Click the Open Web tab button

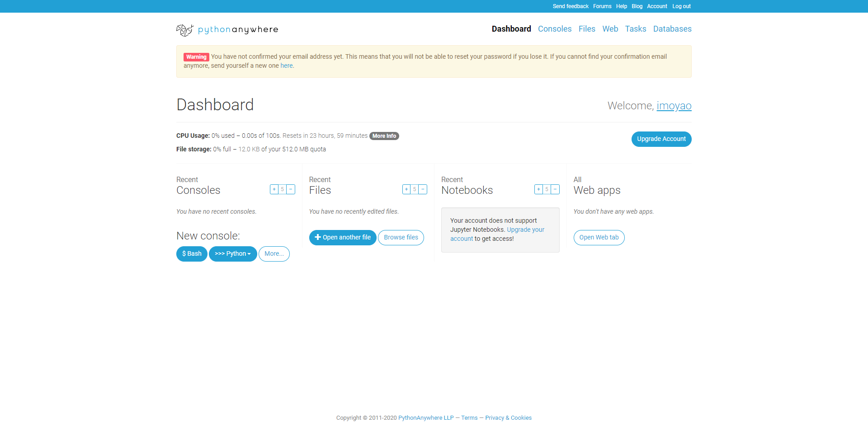click(x=599, y=238)
